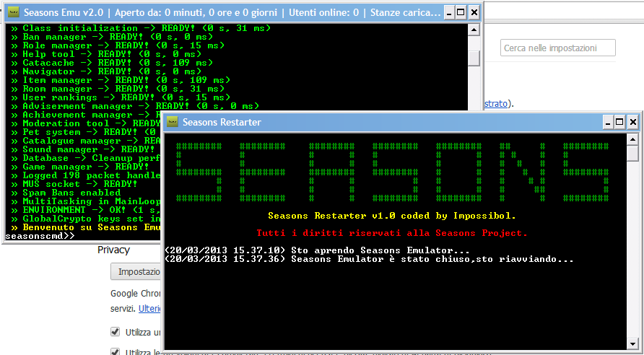The height and width of the screenshot is (355, 644).
Task: Click scroll-down arrow in Seasons Restarter console
Action: pyautogui.click(x=633, y=343)
